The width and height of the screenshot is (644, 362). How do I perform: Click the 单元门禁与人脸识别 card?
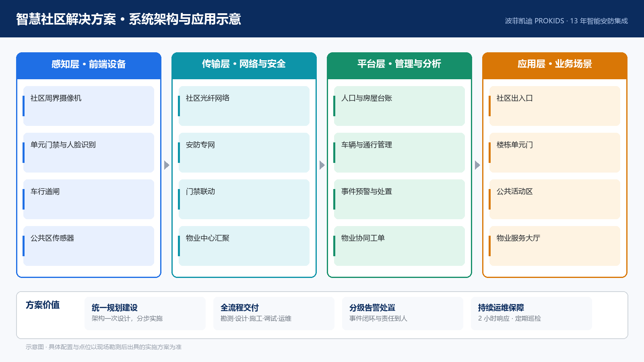click(89, 152)
